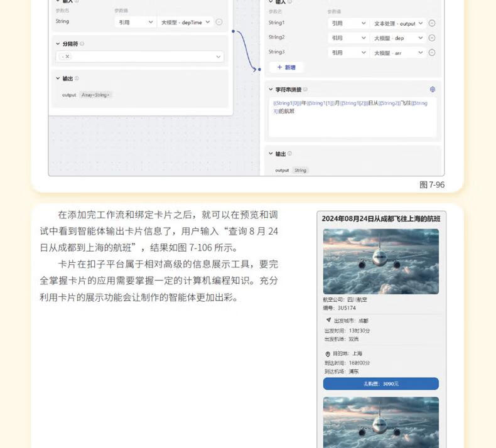Click the 新增 add parameter button

click(x=286, y=67)
